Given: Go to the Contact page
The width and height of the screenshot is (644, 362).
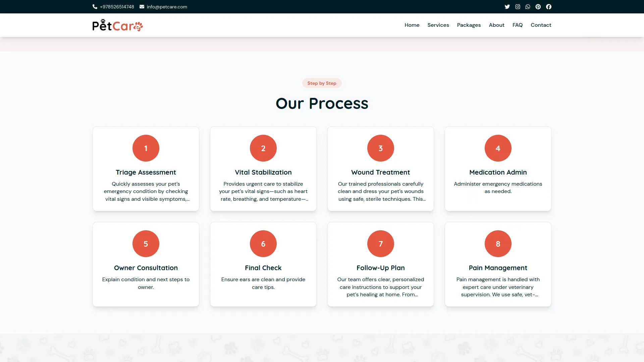Looking at the screenshot, I should coord(541,25).
